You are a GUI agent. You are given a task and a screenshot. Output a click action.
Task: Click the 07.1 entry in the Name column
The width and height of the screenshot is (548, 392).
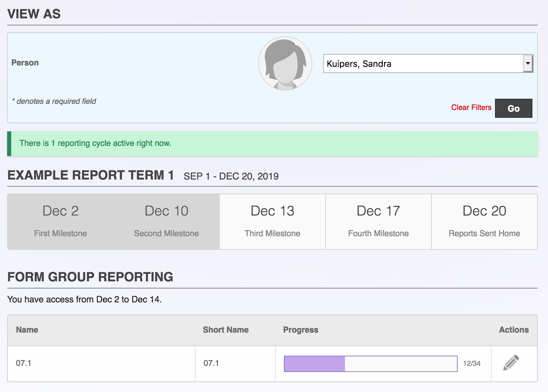(24, 363)
